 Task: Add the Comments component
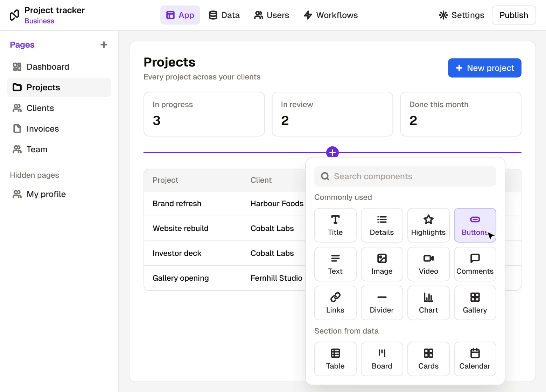475,264
